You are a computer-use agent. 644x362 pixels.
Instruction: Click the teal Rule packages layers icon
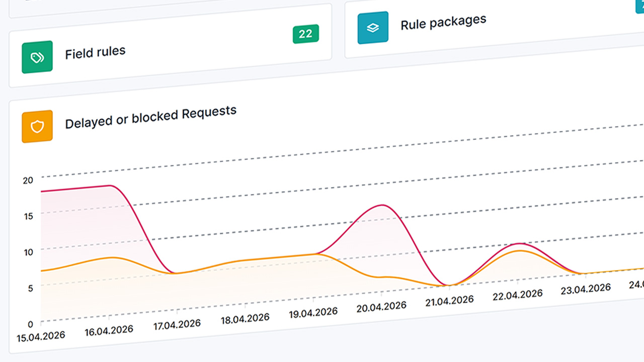point(373,28)
